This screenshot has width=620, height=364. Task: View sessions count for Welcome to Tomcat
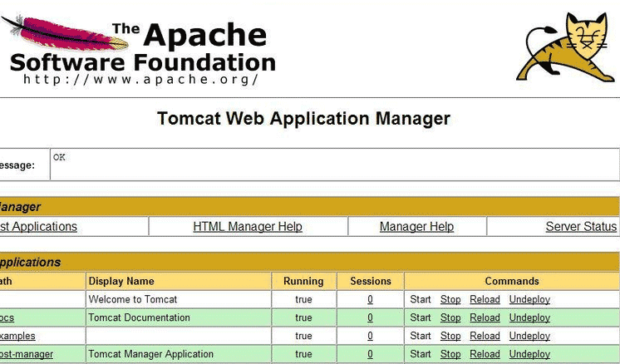(x=370, y=299)
